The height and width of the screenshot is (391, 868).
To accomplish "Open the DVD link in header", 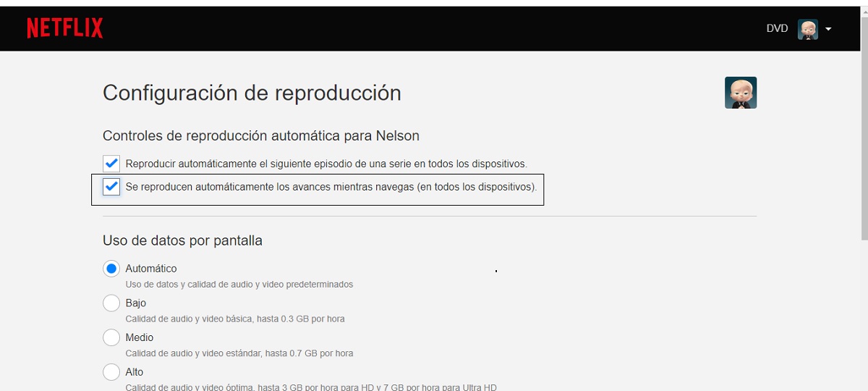I will 777,29.
